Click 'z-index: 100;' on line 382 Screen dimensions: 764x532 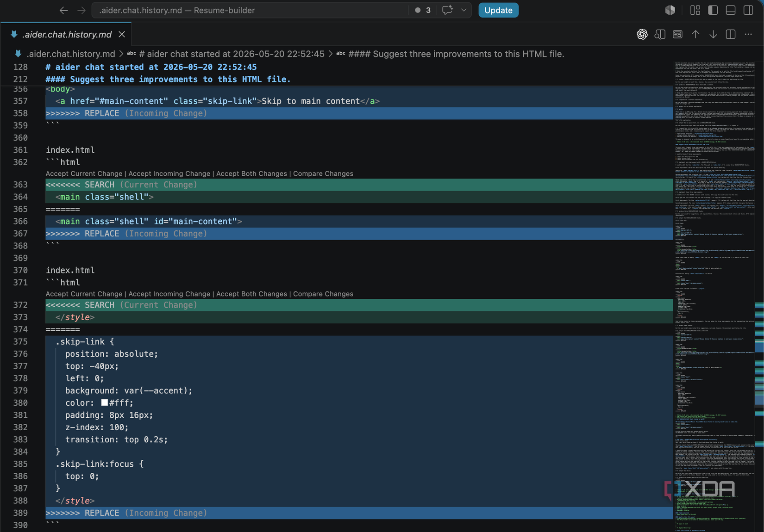(97, 427)
